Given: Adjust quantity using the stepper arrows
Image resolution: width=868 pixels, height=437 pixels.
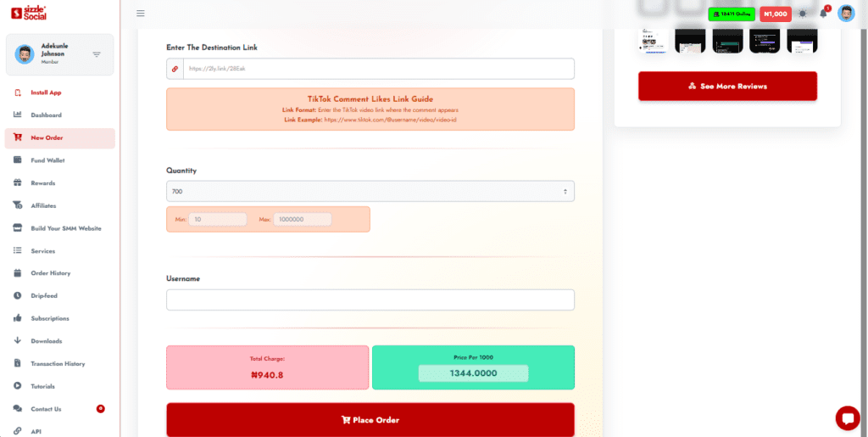Looking at the screenshot, I should (565, 192).
